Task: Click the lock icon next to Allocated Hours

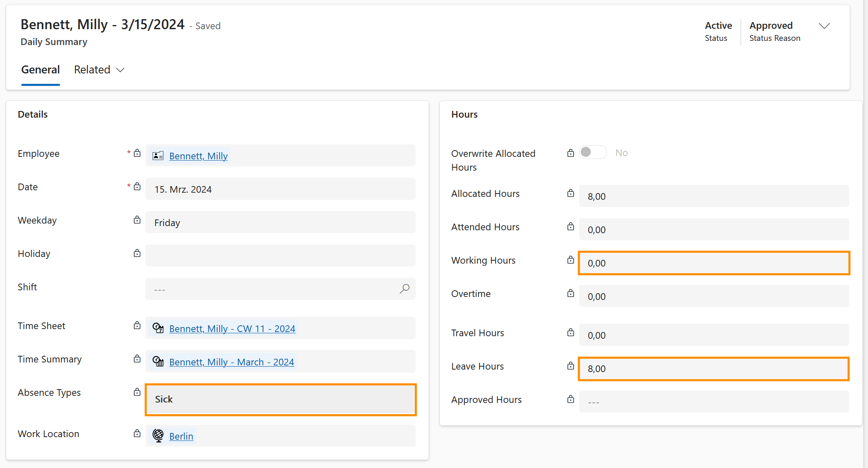Action: click(570, 193)
